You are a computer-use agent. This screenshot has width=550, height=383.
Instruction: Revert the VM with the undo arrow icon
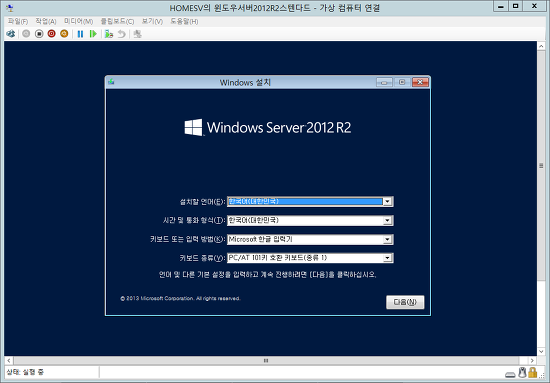(x=121, y=34)
